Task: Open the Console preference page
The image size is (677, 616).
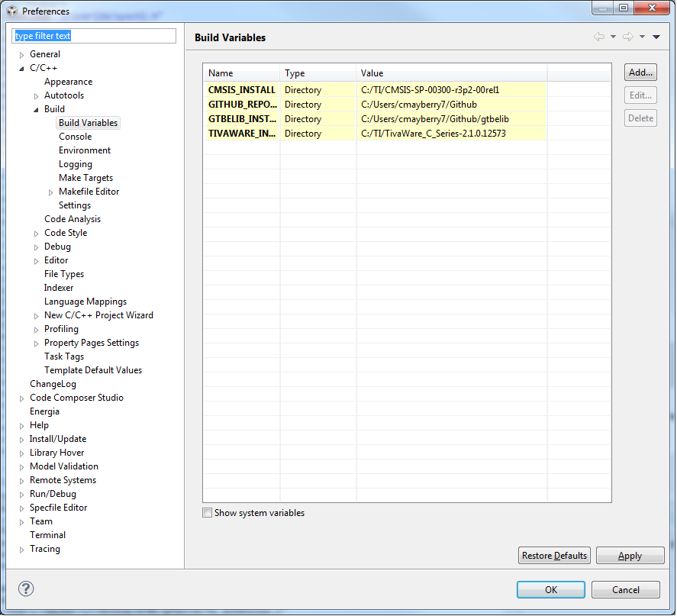Action: point(75,137)
